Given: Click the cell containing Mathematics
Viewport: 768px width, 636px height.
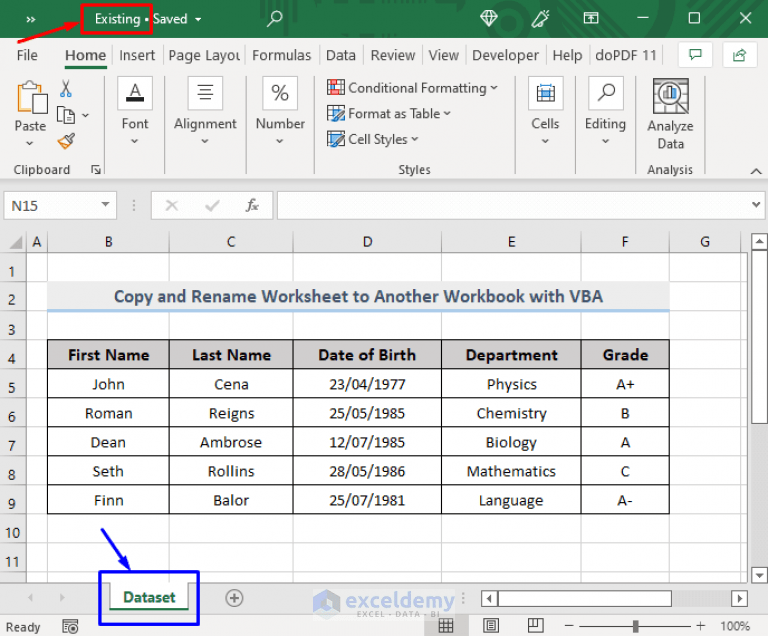Looking at the screenshot, I should pos(511,471).
